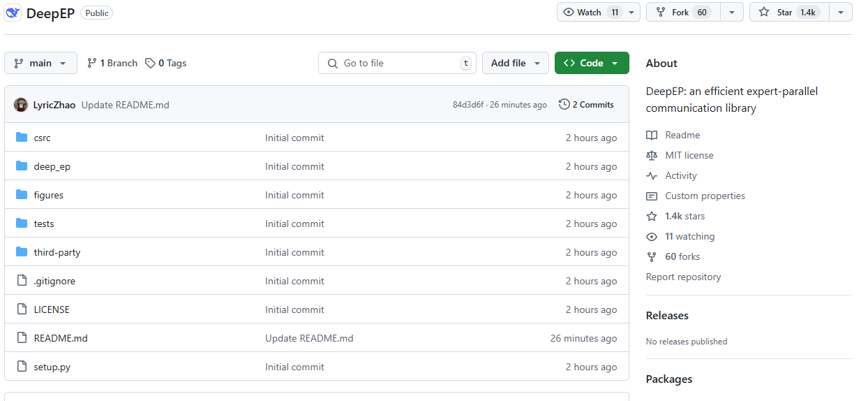Screen dimensions: 868x401
Task: Open the README.md file
Action: 61,338
